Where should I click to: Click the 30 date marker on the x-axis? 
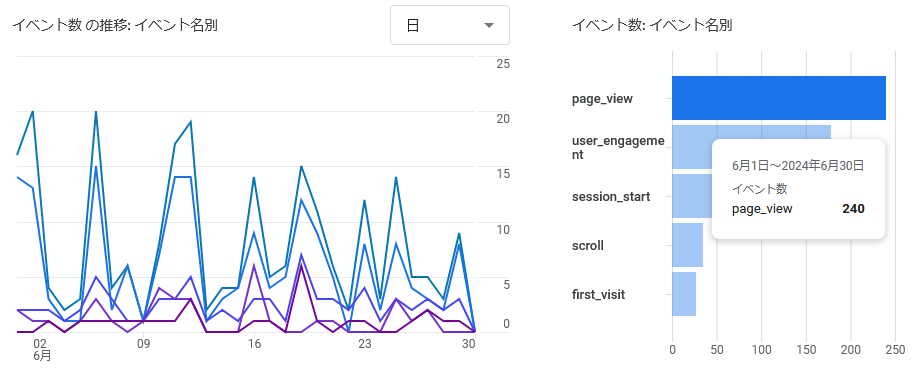click(469, 344)
